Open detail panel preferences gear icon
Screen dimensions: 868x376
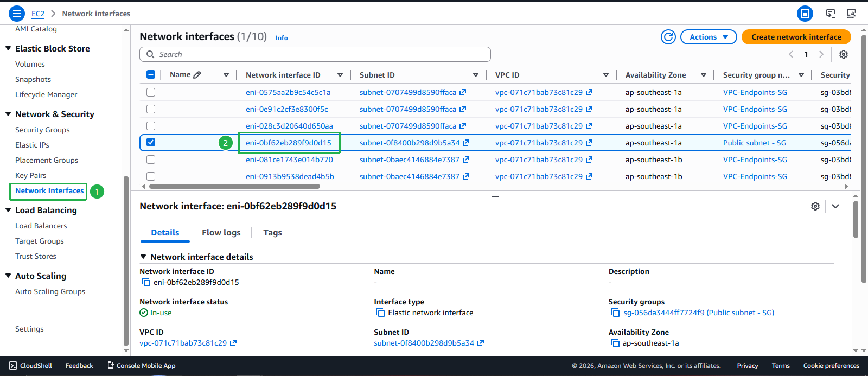click(815, 206)
